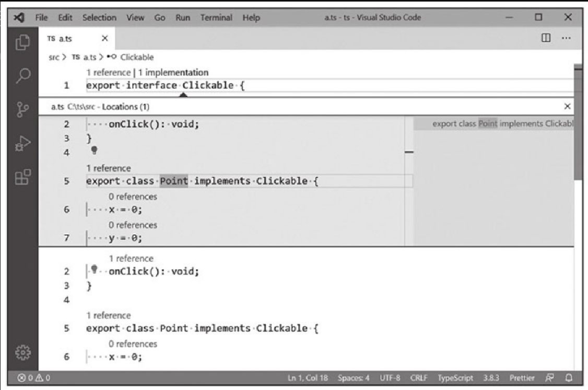Change end of line sequence CRLF
Screen dimensions: 588x390
pyautogui.click(x=418, y=377)
